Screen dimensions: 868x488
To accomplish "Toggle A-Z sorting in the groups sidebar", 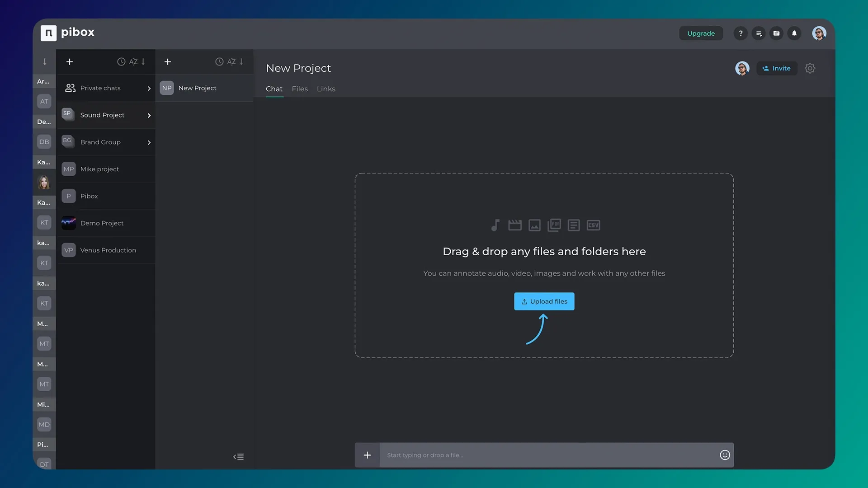I will click(x=133, y=61).
